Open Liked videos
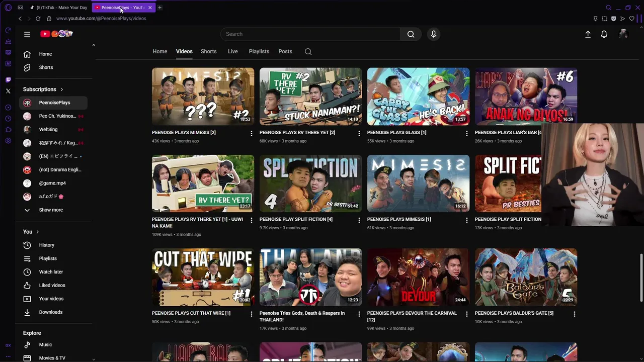The width and height of the screenshot is (644, 362). 53,285
